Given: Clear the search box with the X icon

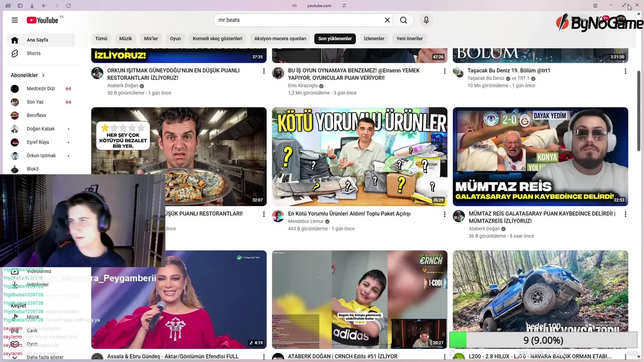Looking at the screenshot, I should tap(387, 20).
